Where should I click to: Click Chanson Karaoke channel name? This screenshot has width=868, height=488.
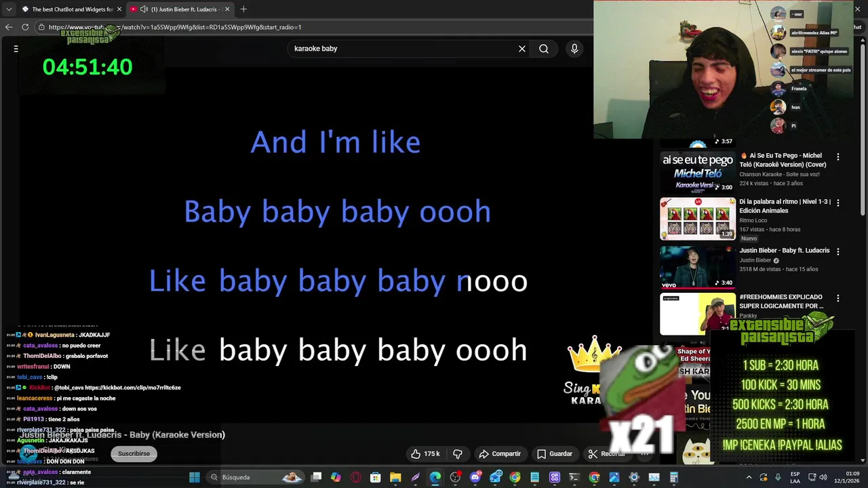[779, 174]
